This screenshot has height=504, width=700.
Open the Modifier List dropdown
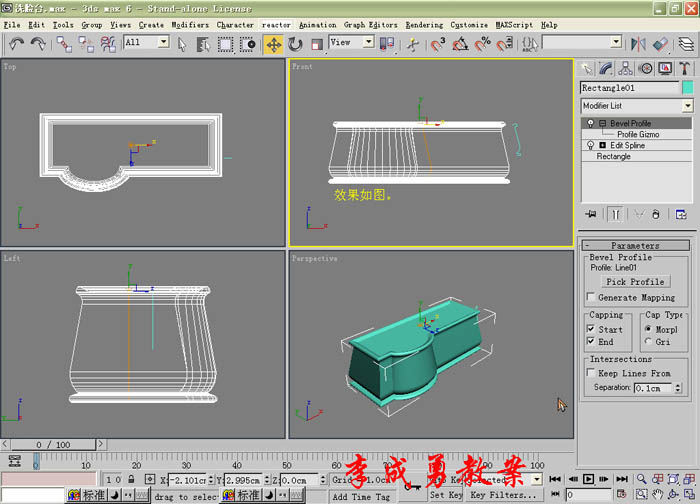pos(688,106)
